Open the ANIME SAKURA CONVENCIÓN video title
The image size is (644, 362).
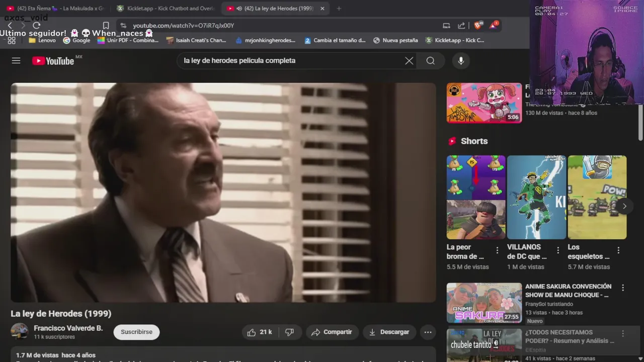pyautogui.click(x=569, y=291)
